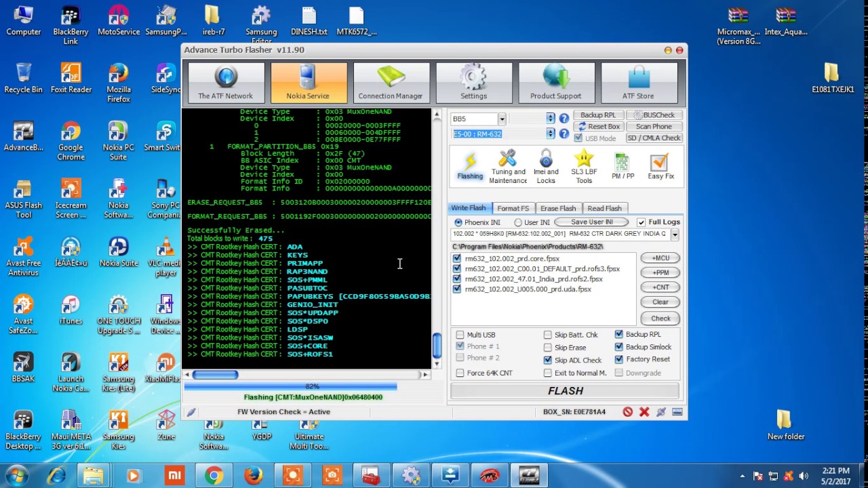Click the Save User INI button

coord(592,222)
